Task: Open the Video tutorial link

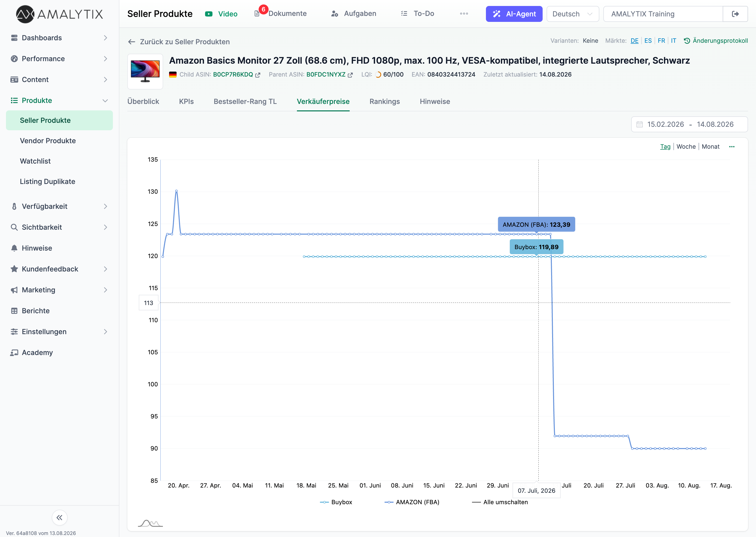Action: (221, 14)
